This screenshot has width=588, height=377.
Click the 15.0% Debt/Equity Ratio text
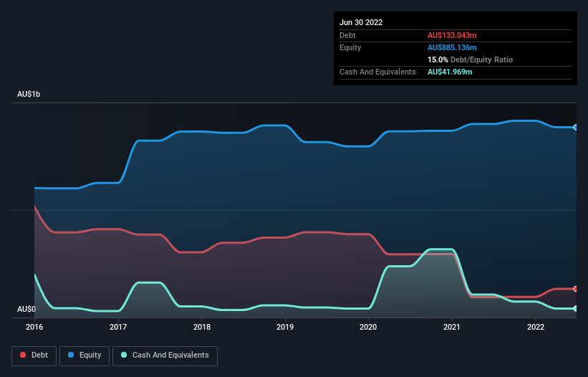point(470,59)
